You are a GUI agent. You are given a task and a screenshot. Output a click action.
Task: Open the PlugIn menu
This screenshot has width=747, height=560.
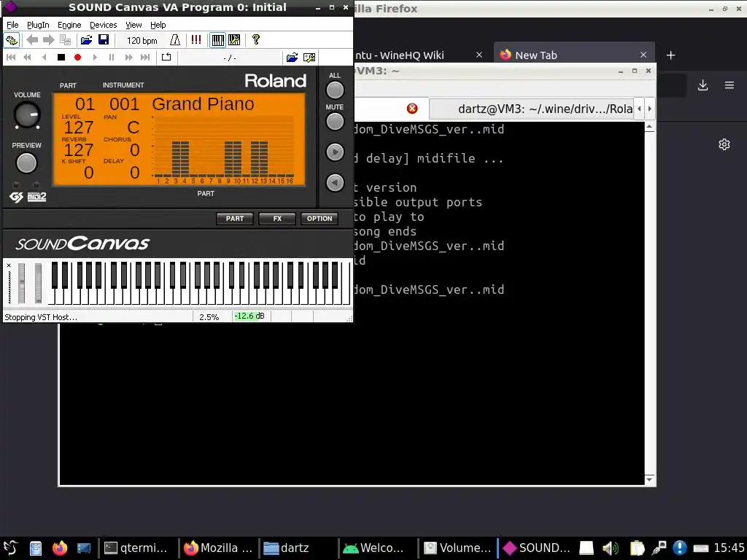click(x=38, y=25)
